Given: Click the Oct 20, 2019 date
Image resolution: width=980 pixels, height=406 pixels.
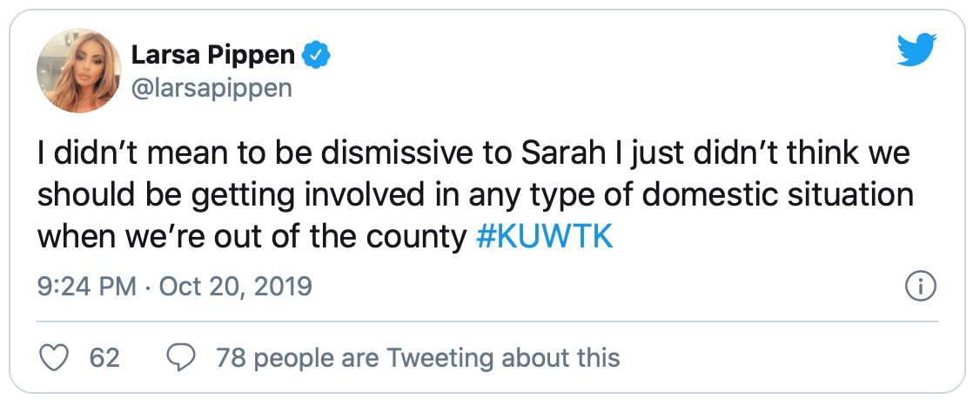Looking at the screenshot, I should (235, 286).
